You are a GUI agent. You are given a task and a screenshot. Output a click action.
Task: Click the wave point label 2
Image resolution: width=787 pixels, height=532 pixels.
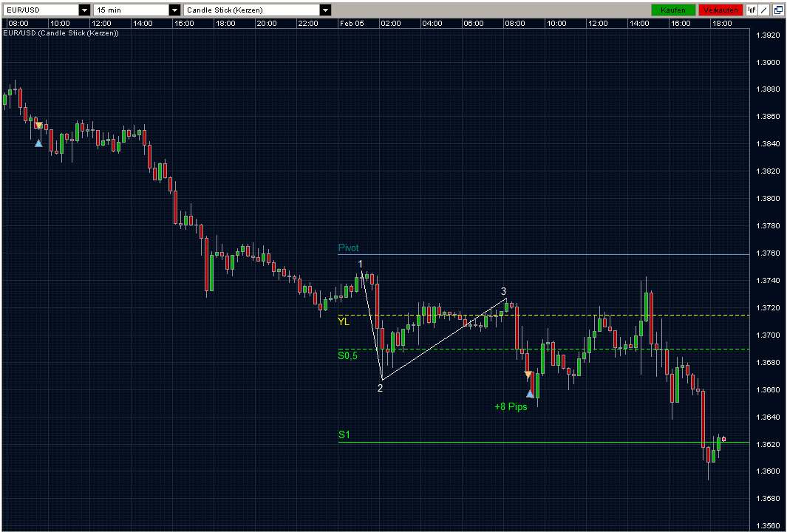[380, 388]
